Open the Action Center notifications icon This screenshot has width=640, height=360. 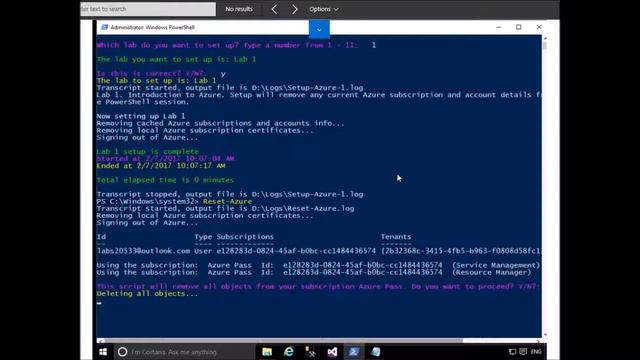523,352
